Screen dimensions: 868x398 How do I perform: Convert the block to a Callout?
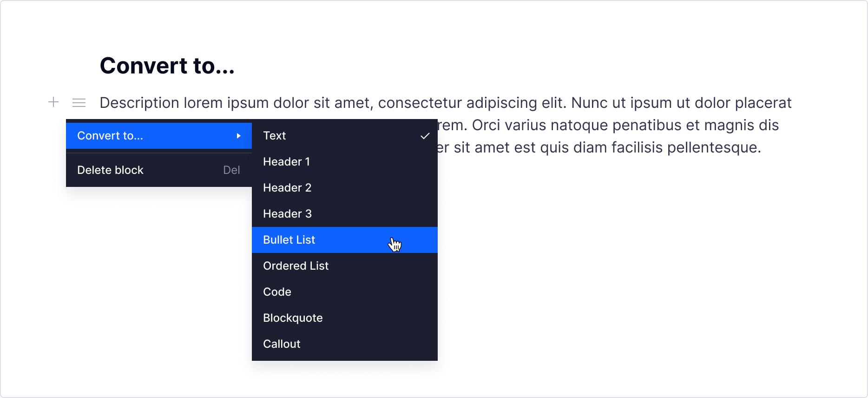tap(282, 344)
